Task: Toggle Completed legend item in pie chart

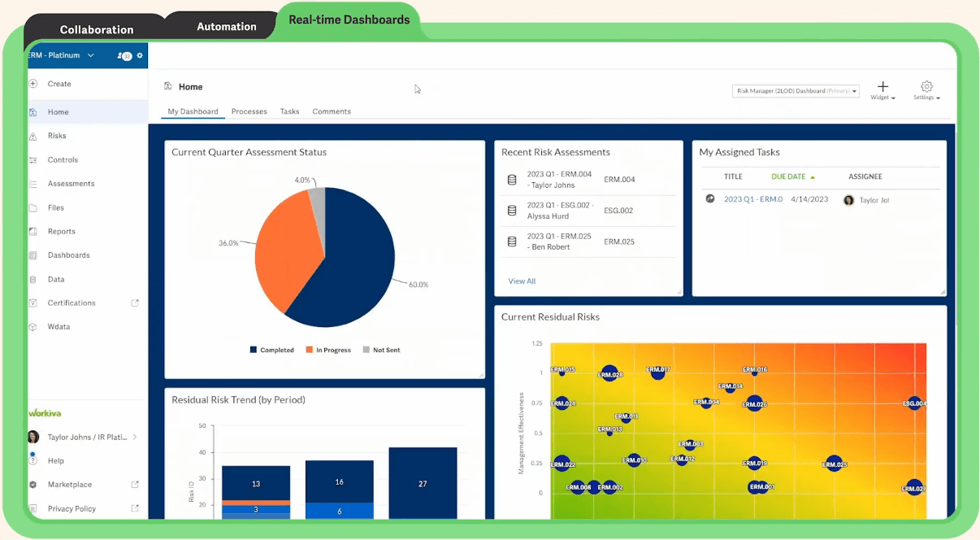Action: [272, 350]
